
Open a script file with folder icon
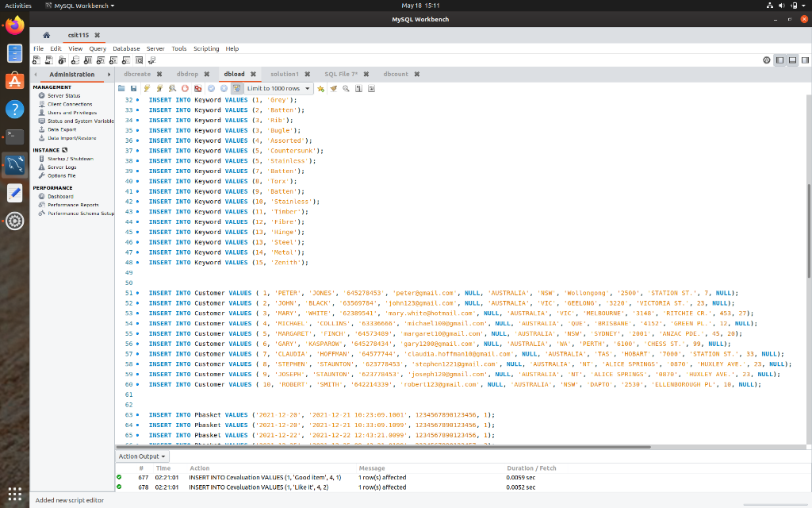coord(122,88)
